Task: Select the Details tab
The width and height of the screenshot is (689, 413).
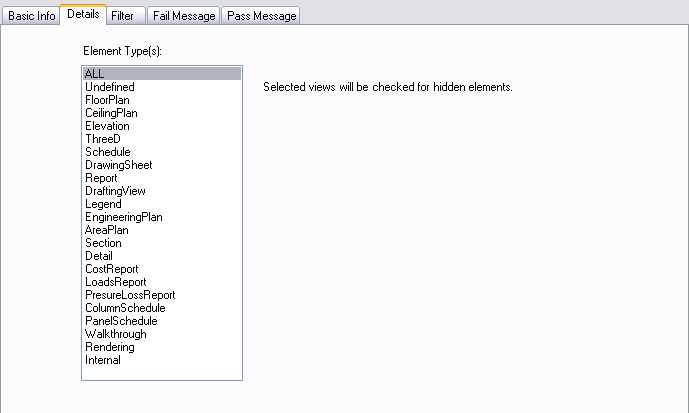Action: pos(83,14)
